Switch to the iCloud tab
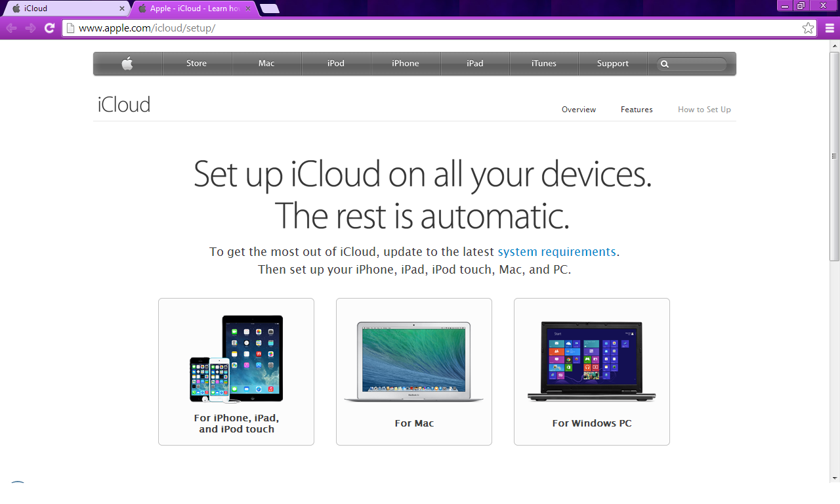The image size is (840, 504). coord(66,9)
